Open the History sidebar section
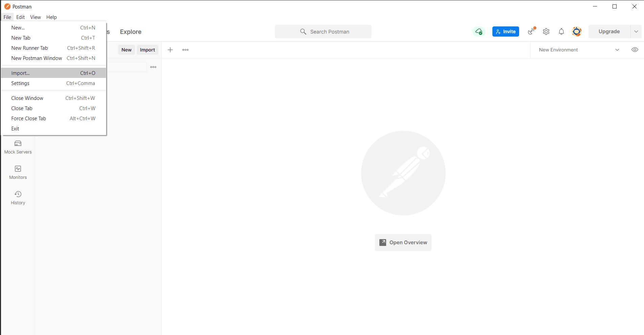 click(x=18, y=198)
